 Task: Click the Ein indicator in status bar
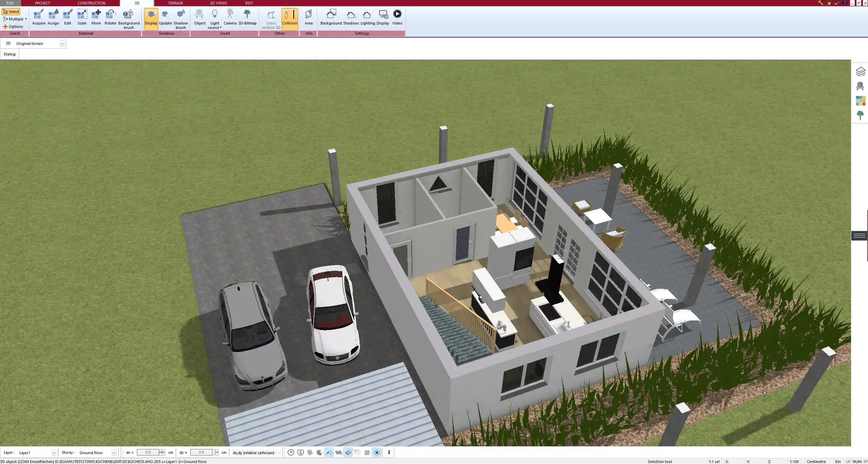(838, 462)
